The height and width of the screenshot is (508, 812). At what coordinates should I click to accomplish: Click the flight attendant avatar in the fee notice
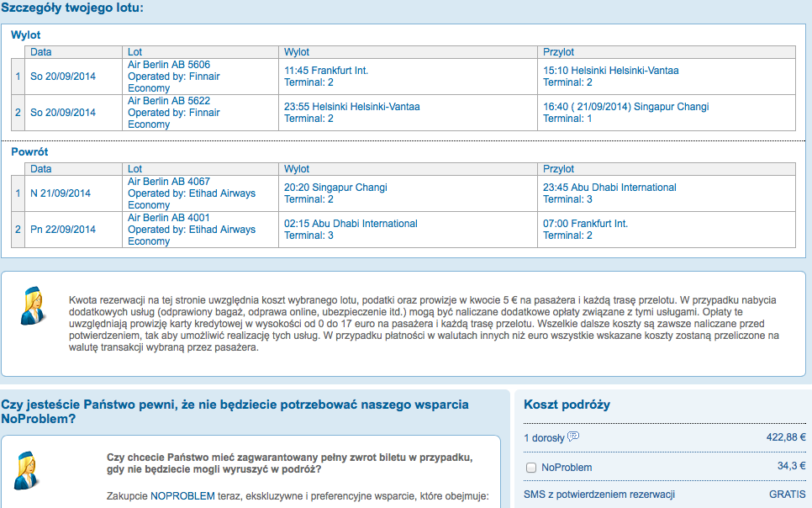33,306
